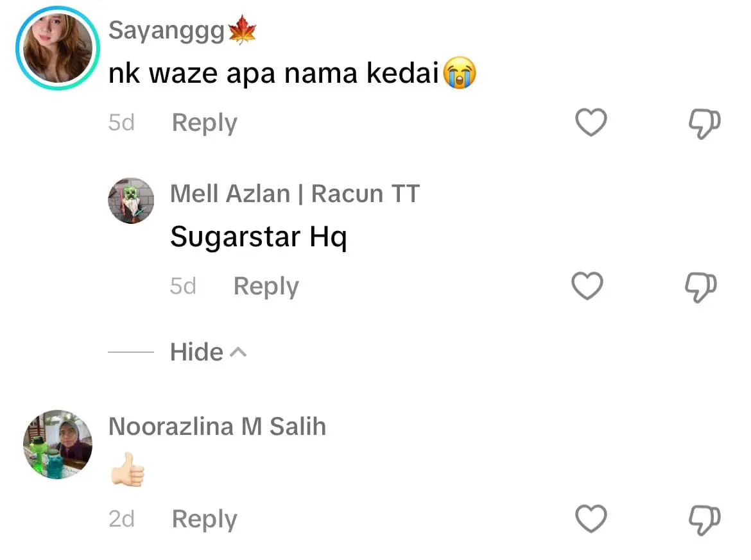This screenshot has width=751, height=560.
Task: Click the Noorazlina M Salih username
Action: [217, 427]
